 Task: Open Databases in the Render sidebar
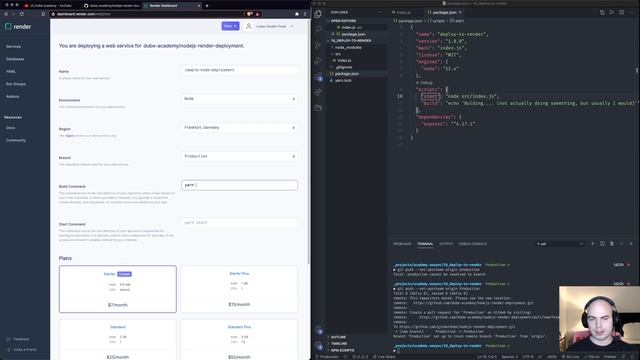click(x=15, y=59)
